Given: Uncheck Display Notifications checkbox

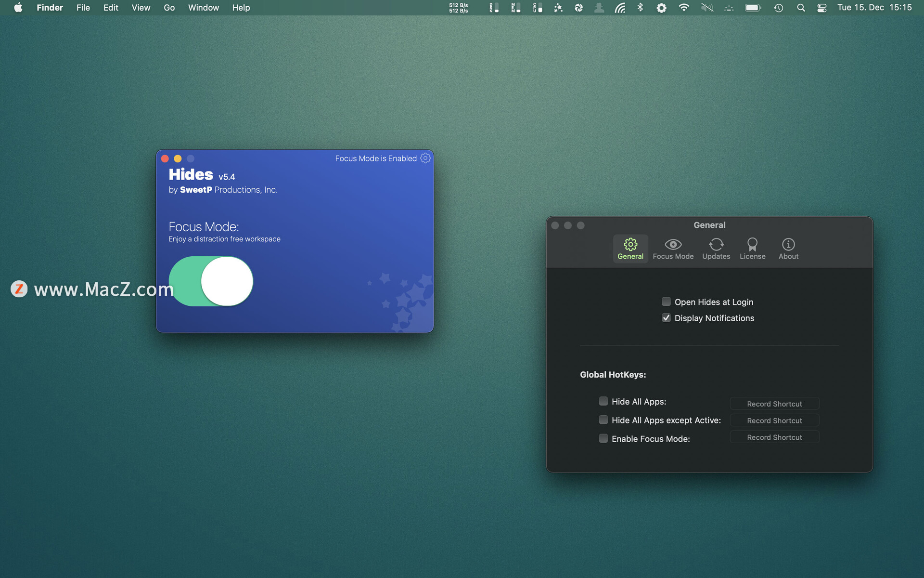Looking at the screenshot, I should pyautogui.click(x=666, y=318).
